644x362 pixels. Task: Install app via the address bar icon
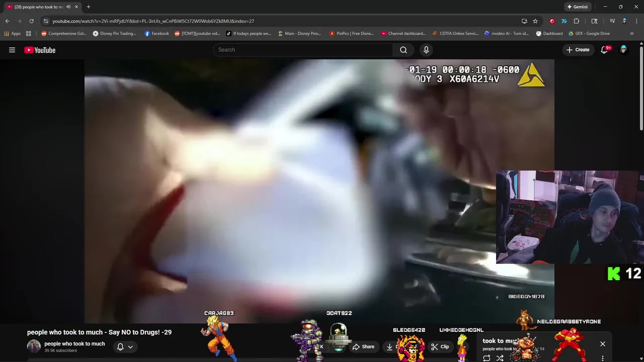pyautogui.click(x=524, y=21)
